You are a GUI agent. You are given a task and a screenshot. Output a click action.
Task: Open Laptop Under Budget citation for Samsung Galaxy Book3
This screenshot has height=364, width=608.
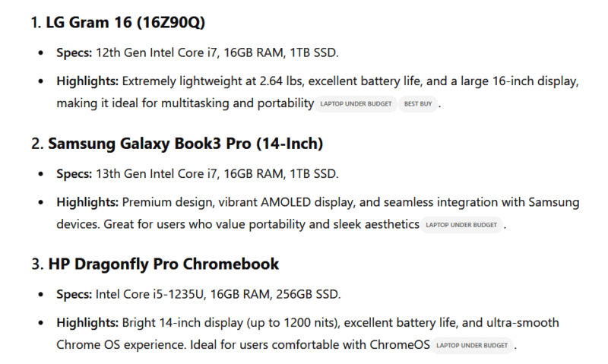[x=462, y=225]
